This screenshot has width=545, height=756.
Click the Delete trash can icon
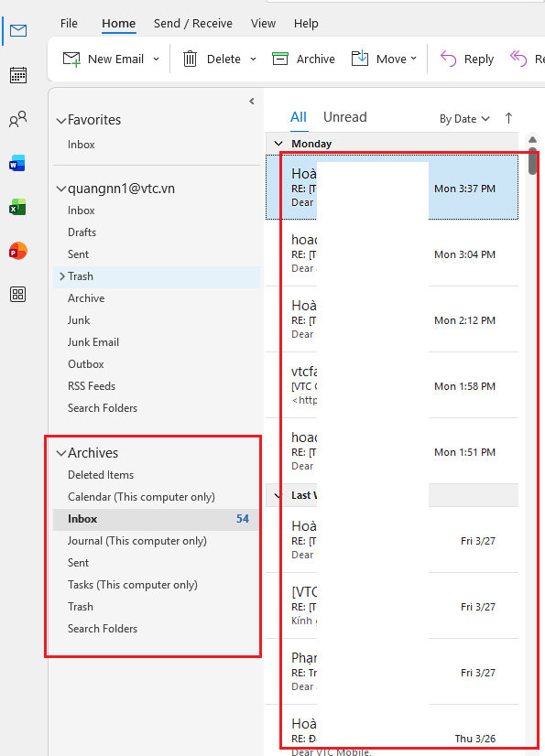(x=190, y=59)
